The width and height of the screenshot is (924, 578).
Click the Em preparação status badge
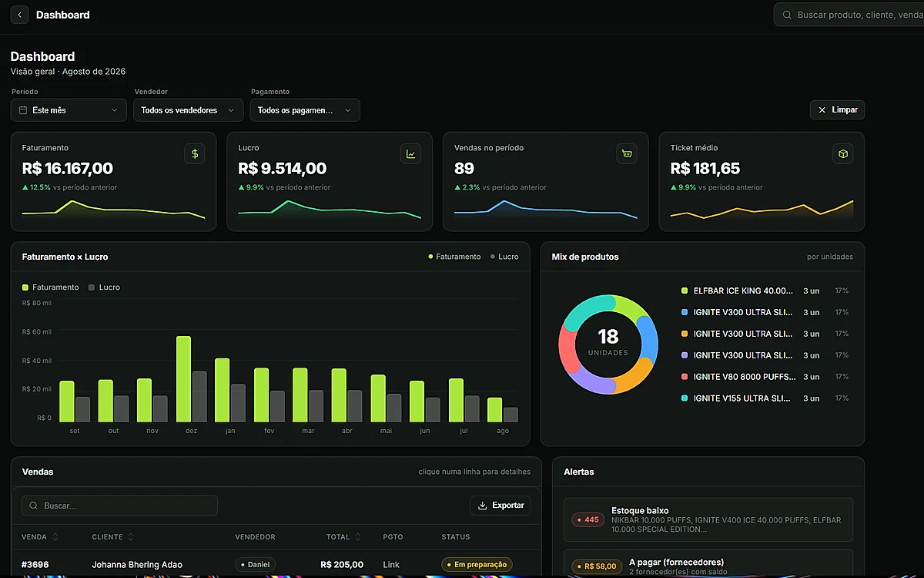coord(477,565)
